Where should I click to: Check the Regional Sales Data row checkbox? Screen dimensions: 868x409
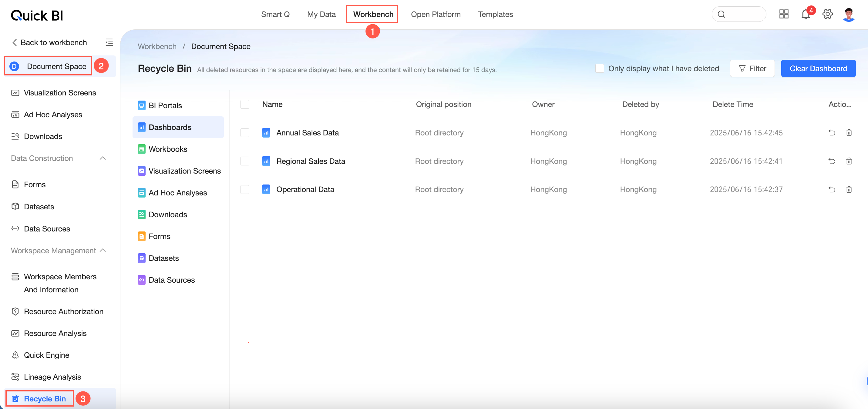[x=245, y=161]
